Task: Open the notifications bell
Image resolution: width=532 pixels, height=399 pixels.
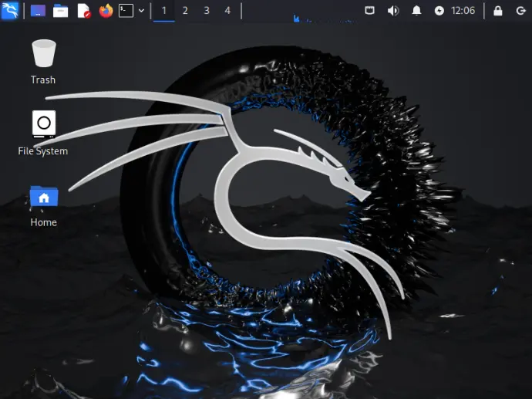Action: (416, 11)
